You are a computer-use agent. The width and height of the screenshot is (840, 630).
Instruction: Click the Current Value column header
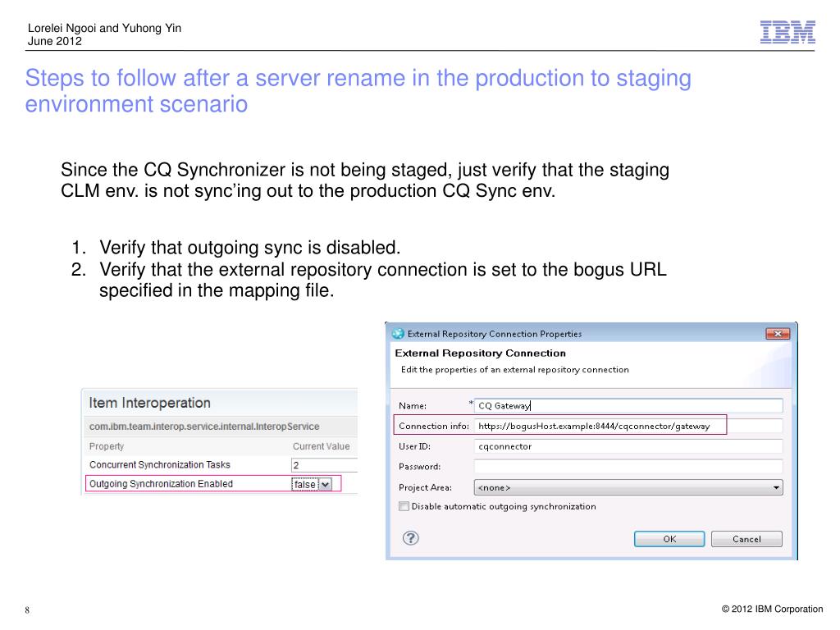click(321, 446)
